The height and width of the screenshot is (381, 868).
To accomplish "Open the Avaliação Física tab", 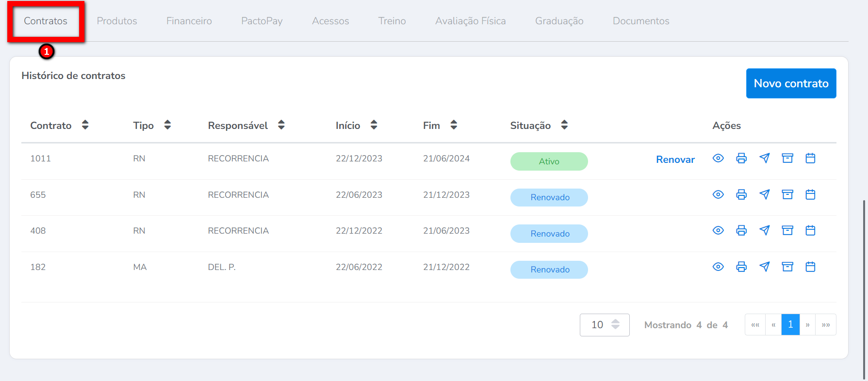I will coord(470,21).
